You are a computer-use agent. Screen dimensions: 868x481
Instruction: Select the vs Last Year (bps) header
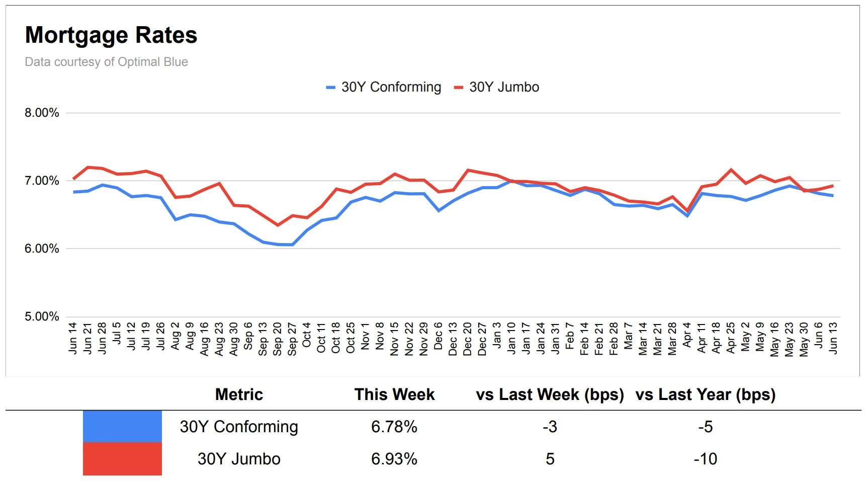click(x=705, y=394)
